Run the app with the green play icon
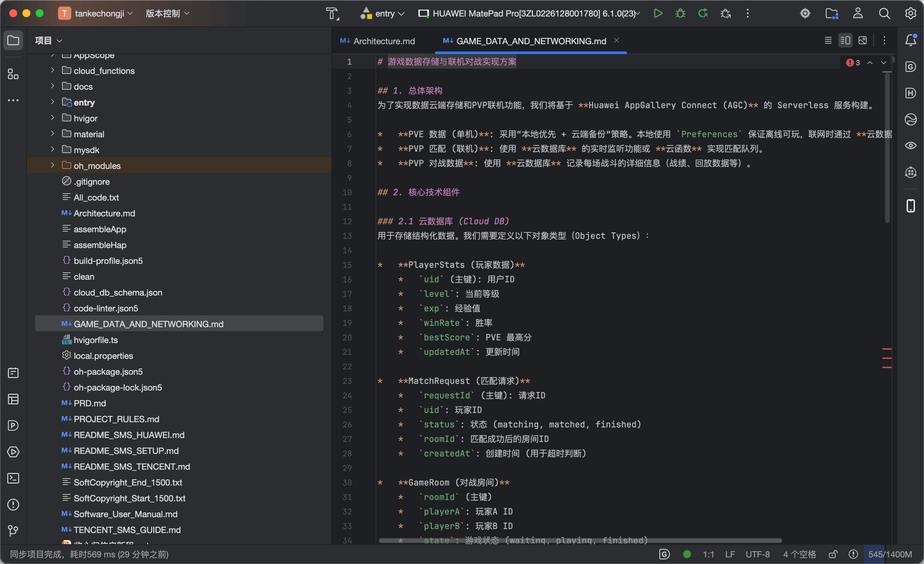This screenshot has height=564, width=924. [658, 14]
